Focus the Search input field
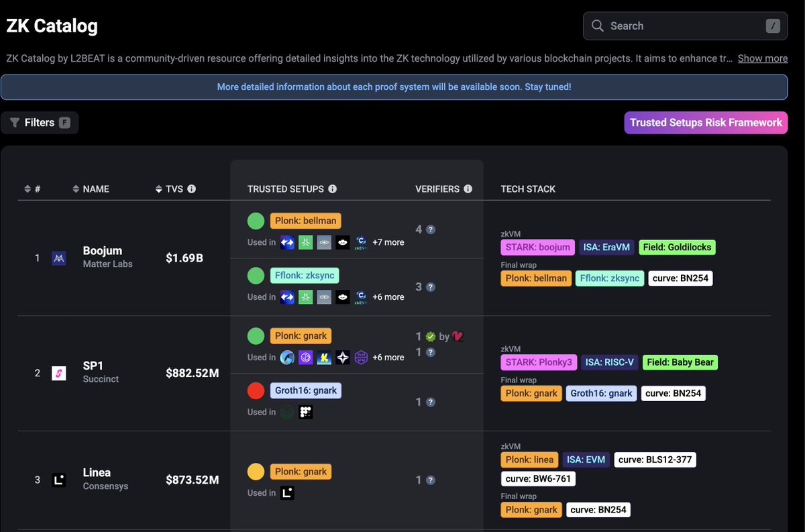805x532 pixels. 686,26
